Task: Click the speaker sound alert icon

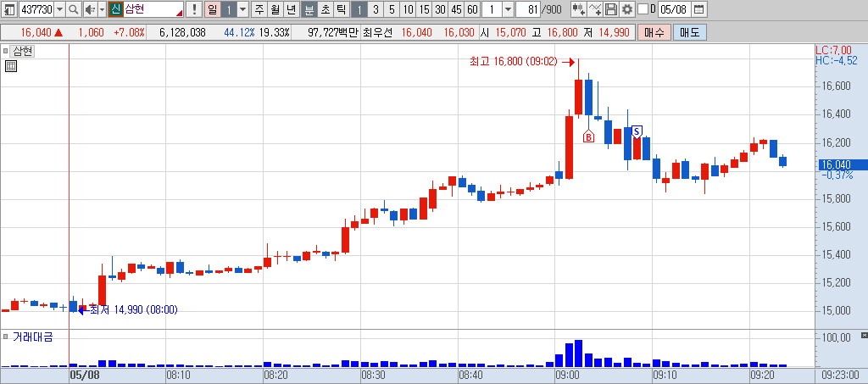Action: point(90,9)
